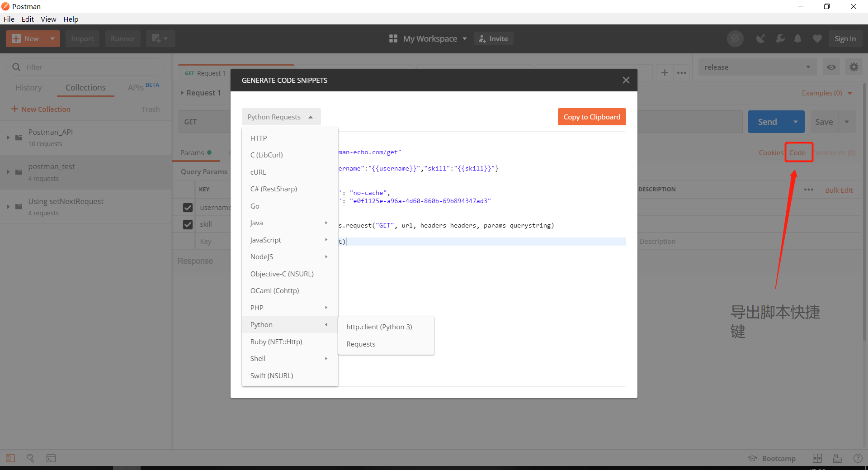Click the Invite button
868x470 pixels.
tap(494, 38)
